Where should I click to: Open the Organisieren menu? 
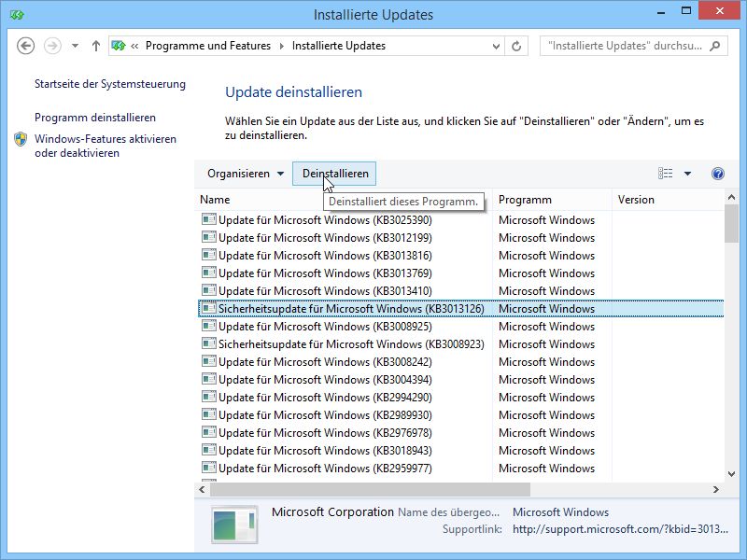[x=246, y=174]
